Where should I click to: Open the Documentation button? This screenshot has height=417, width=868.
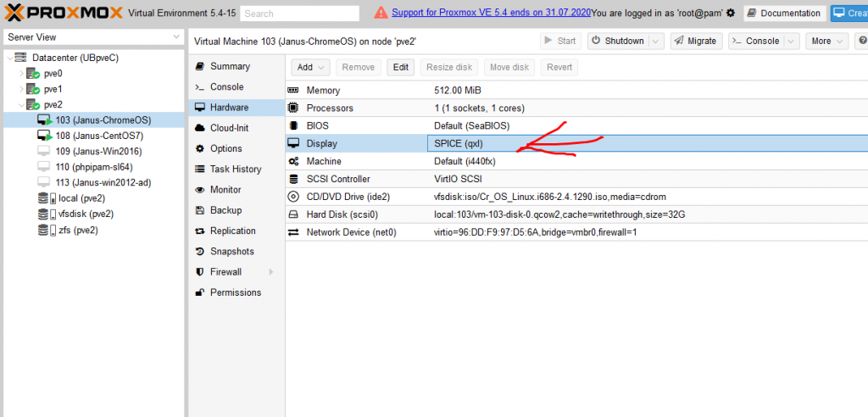[785, 14]
